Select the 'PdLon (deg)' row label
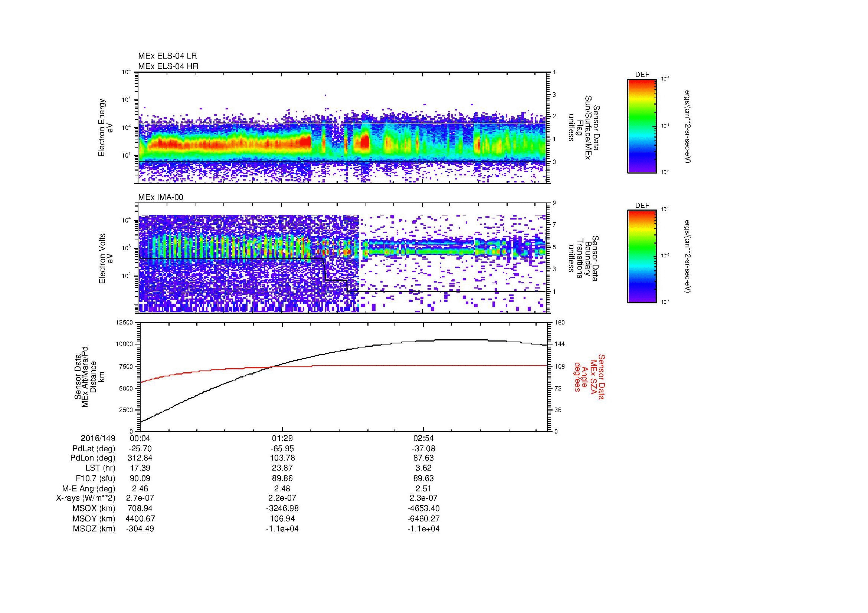This screenshot has width=868, height=613. [x=93, y=458]
